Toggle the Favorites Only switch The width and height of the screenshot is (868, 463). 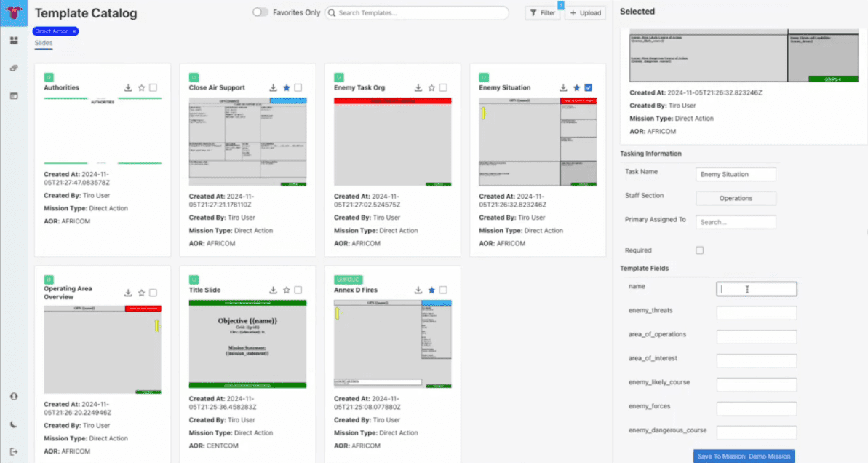pos(260,12)
